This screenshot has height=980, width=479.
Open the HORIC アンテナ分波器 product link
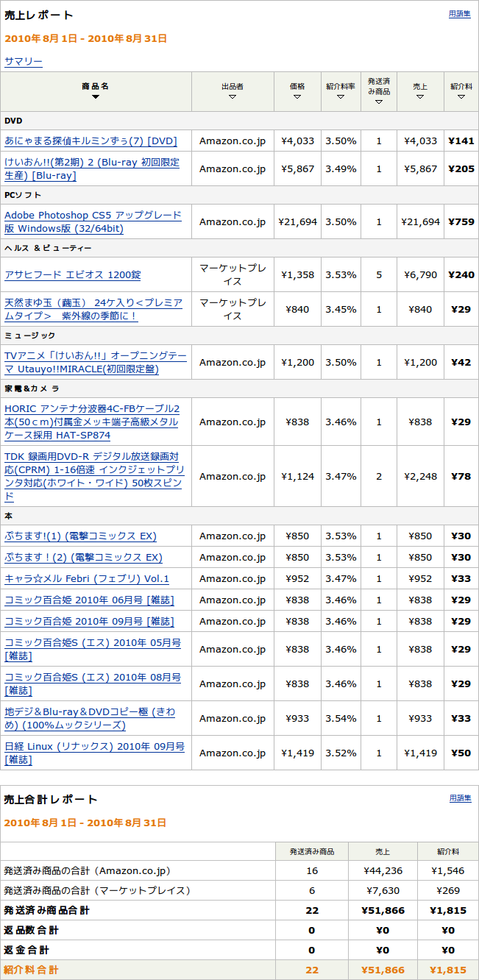click(92, 422)
